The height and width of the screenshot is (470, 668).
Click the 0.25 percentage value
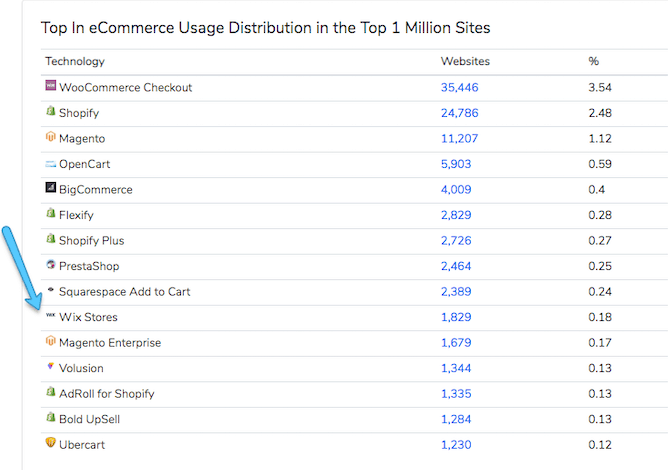(x=600, y=266)
